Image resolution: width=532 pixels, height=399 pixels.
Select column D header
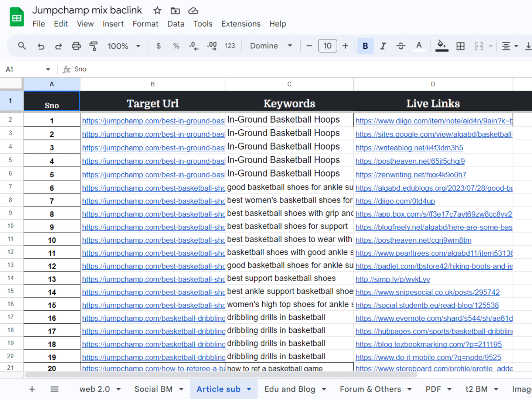point(433,84)
